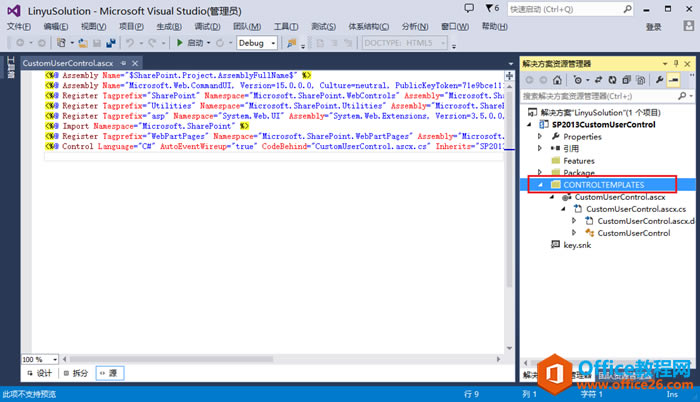Image resolution: width=700 pixels, height=402 pixels.
Task: Click the Solution Explorer search magnifier icon
Action: click(x=682, y=96)
